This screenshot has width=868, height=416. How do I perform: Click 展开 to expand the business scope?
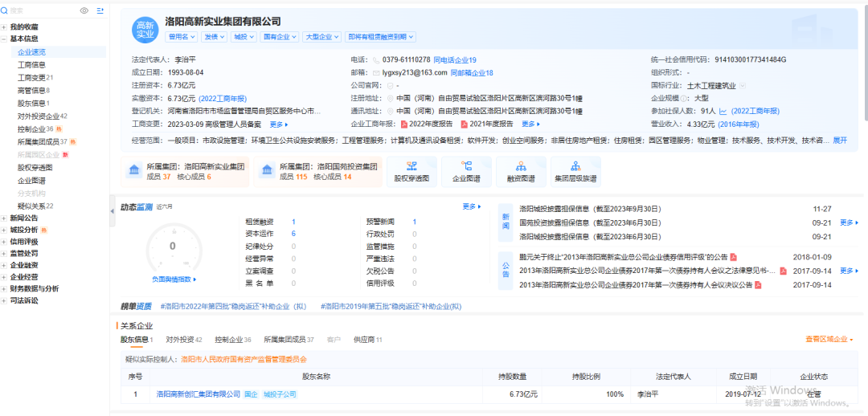tap(840, 141)
